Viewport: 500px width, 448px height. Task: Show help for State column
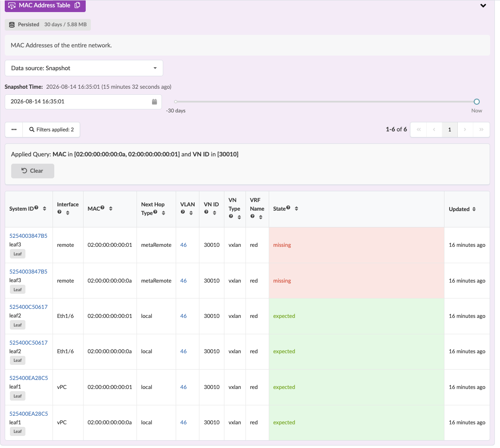288,208
